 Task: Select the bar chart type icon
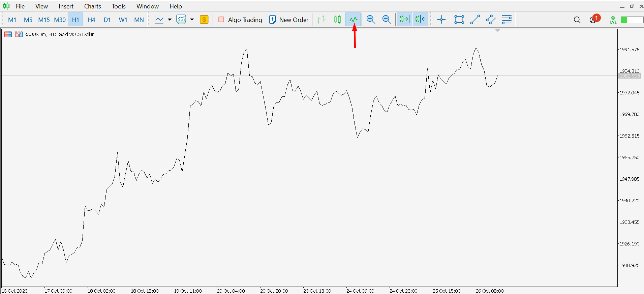pyautogui.click(x=321, y=20)
